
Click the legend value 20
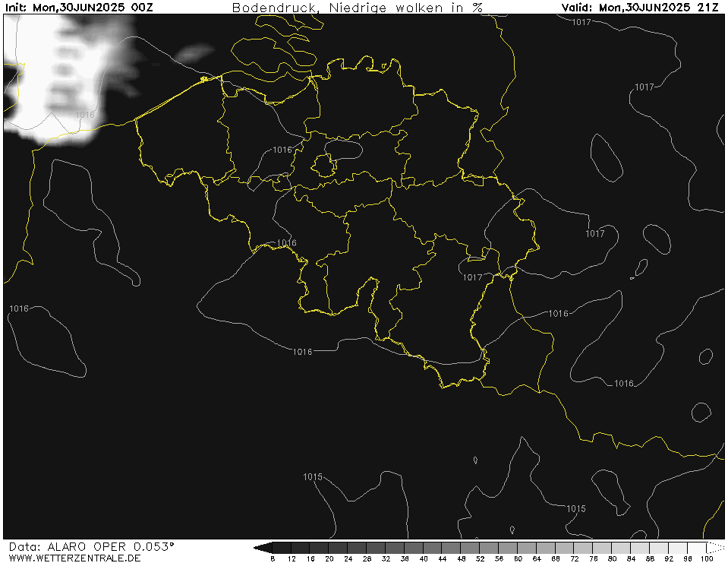click(x=329, y=558)
